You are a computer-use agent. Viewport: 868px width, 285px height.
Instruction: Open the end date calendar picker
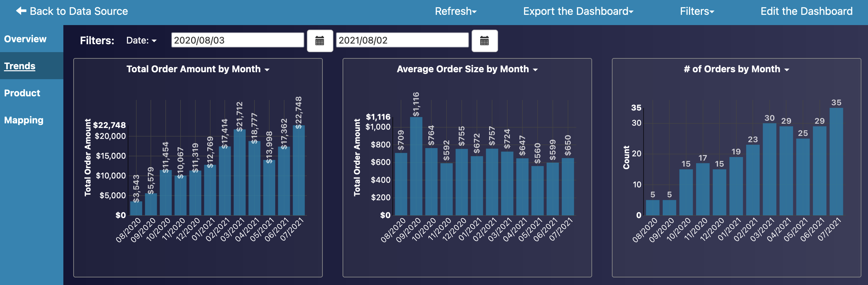tap(484, 41)
